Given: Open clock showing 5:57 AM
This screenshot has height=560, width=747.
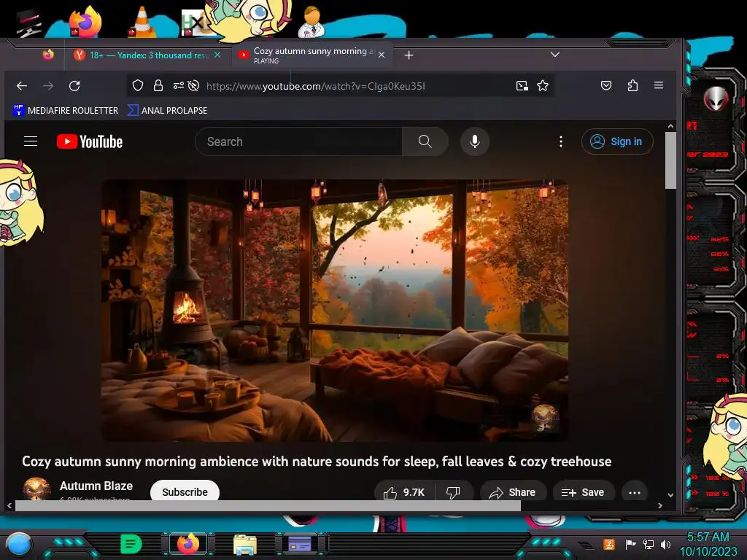Looking at the screenshot, I should point(708,544).
